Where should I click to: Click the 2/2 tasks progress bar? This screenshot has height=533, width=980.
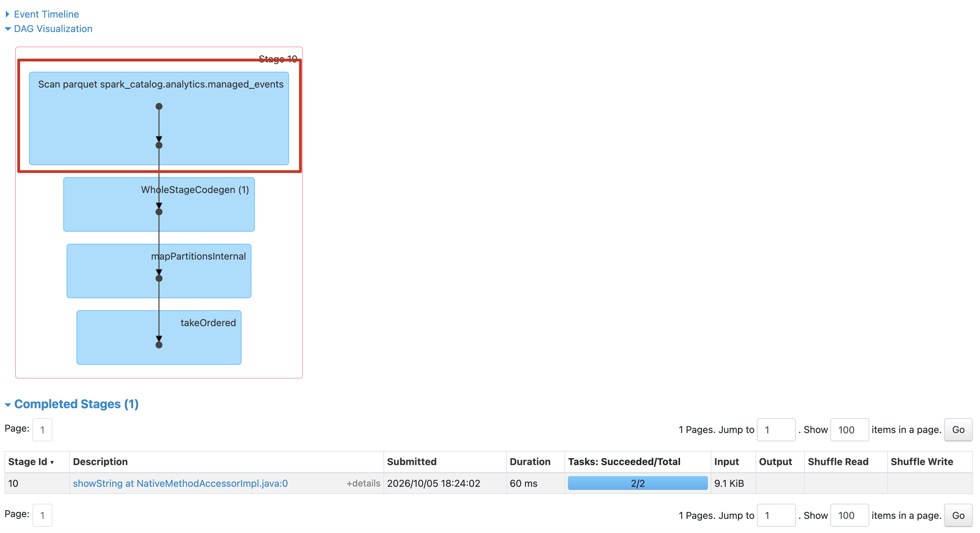[x=638, y=483]
